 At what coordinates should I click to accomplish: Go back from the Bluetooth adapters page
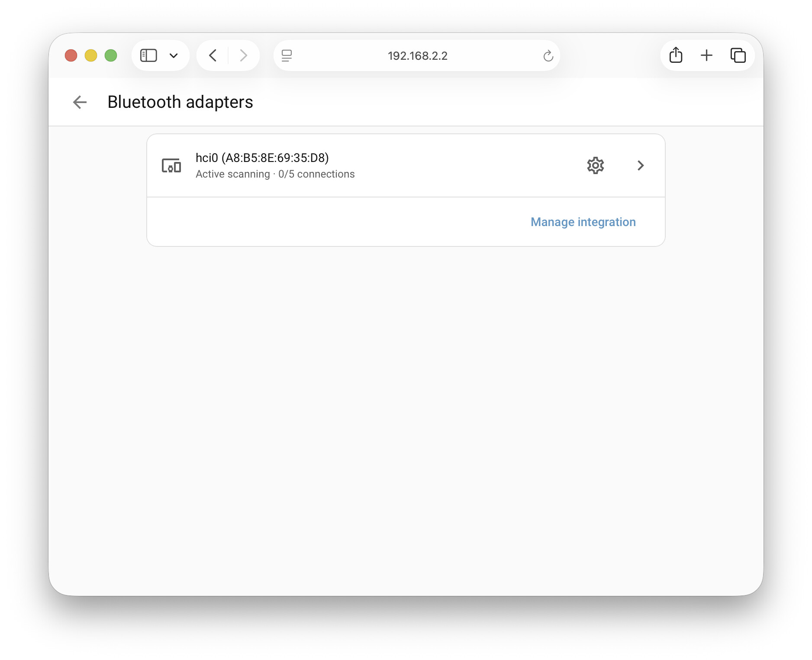[80, 102]
